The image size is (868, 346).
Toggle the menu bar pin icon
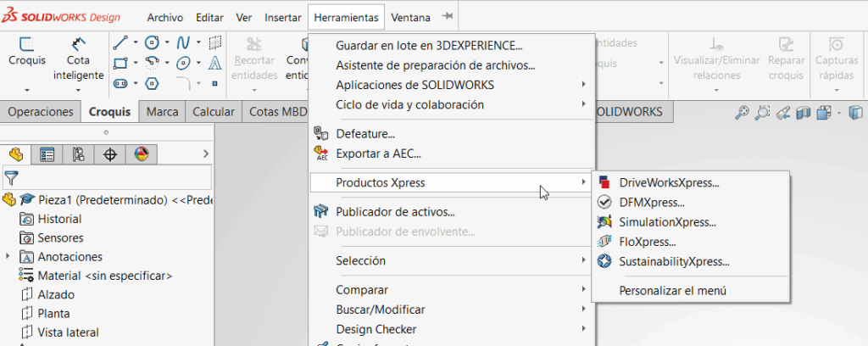tap(447, 17)
